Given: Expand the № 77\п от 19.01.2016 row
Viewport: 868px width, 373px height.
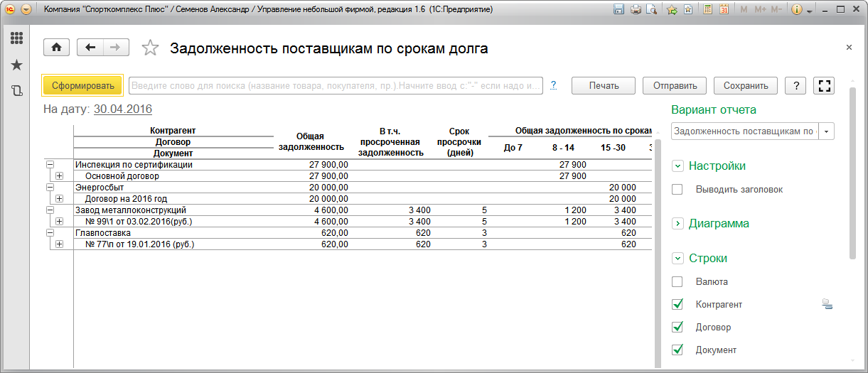Looking at the screenshot, I should (x=59, y=244).
